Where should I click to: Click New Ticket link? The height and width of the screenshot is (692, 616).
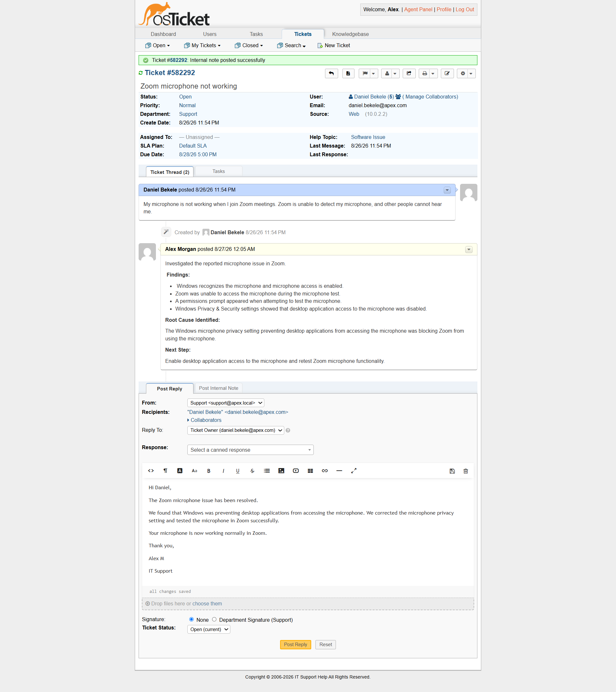334,45
